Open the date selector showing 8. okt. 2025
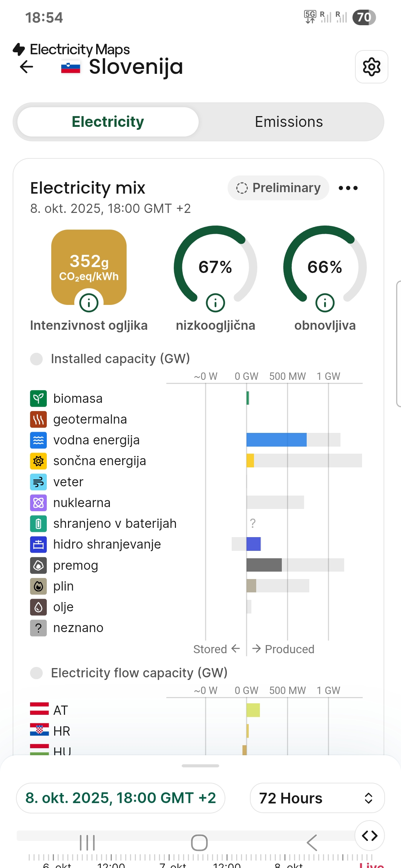The width and height of the screenshot is (401, 868). (x=121, y=798)
